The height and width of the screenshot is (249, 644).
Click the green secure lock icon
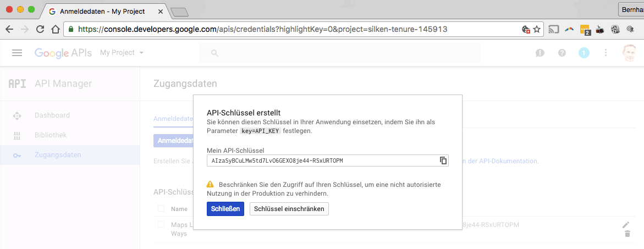point(70,29)
